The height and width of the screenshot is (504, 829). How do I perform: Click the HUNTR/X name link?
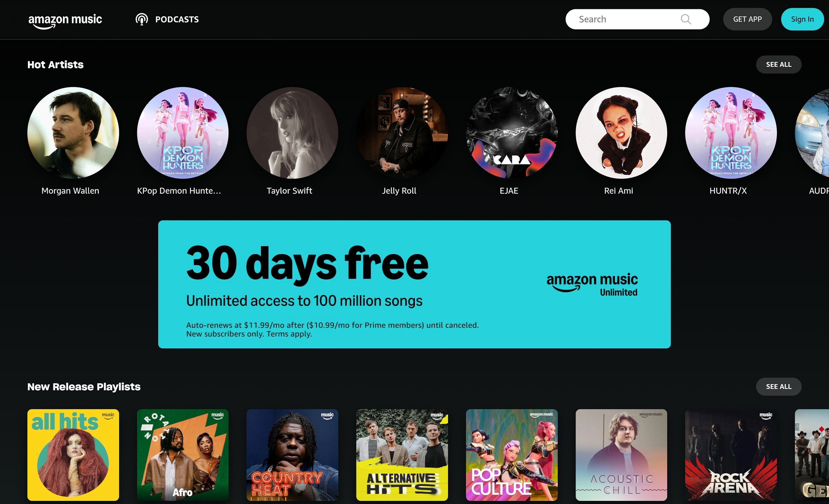728,191
